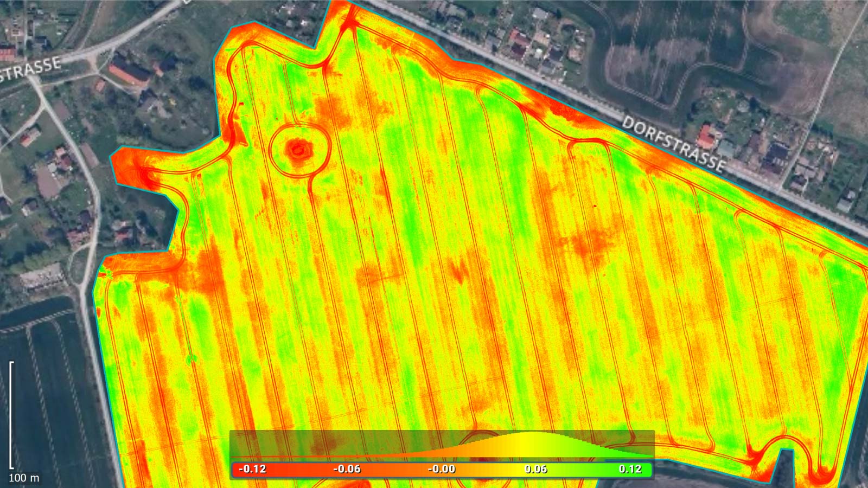The width and height of the screenshot is (868, 488).
Task: Click the -0.00 midpoint of the color legend
Action: pyautogui.click(x=441, y=469)
